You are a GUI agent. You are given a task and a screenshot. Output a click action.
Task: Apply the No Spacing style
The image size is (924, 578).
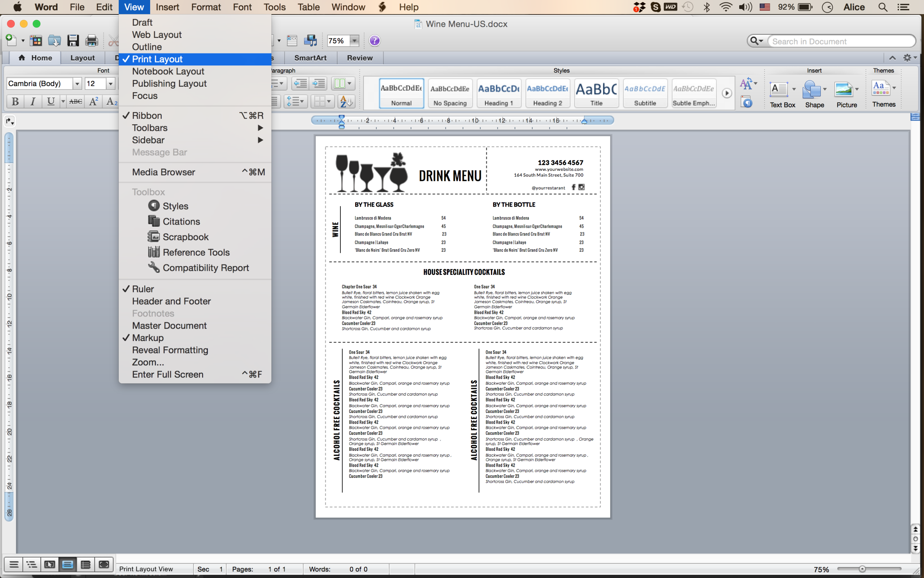(450, 93)
